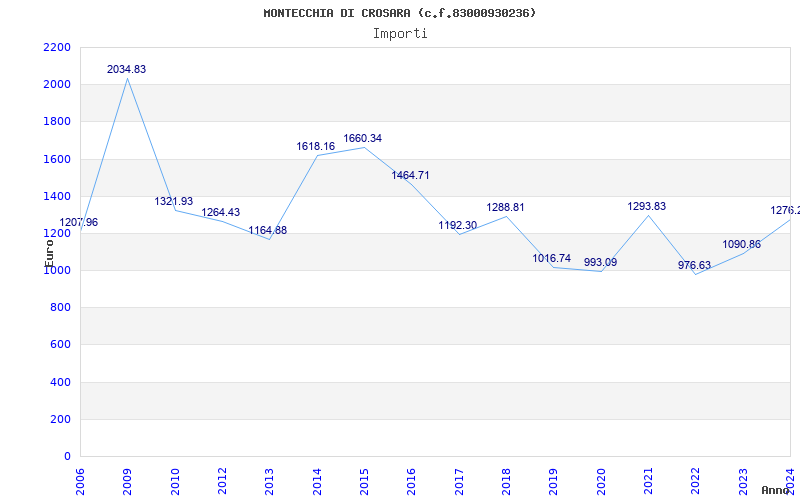This screenshot has width=800, height=500.
Task: Click the 2018 x-axis year label
Action: pos(506,481)
